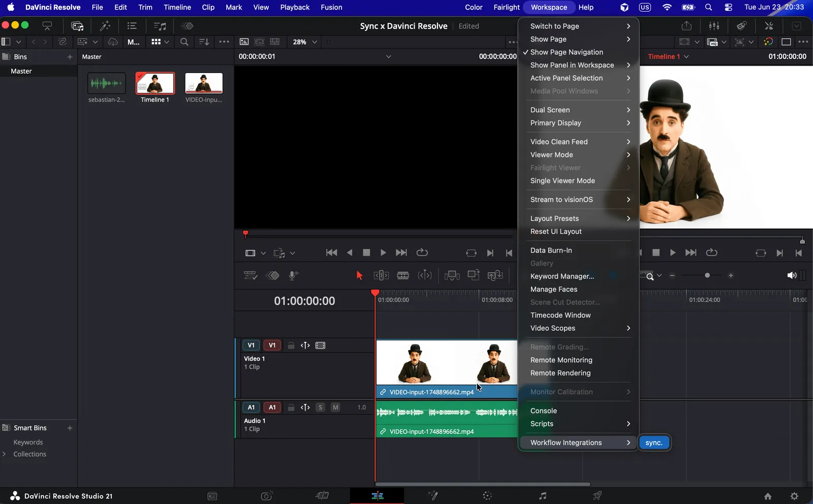This screenshot has width=813, height=504.
Task: Expand Video Scopes submenu
Action: [x=579, y=328]
